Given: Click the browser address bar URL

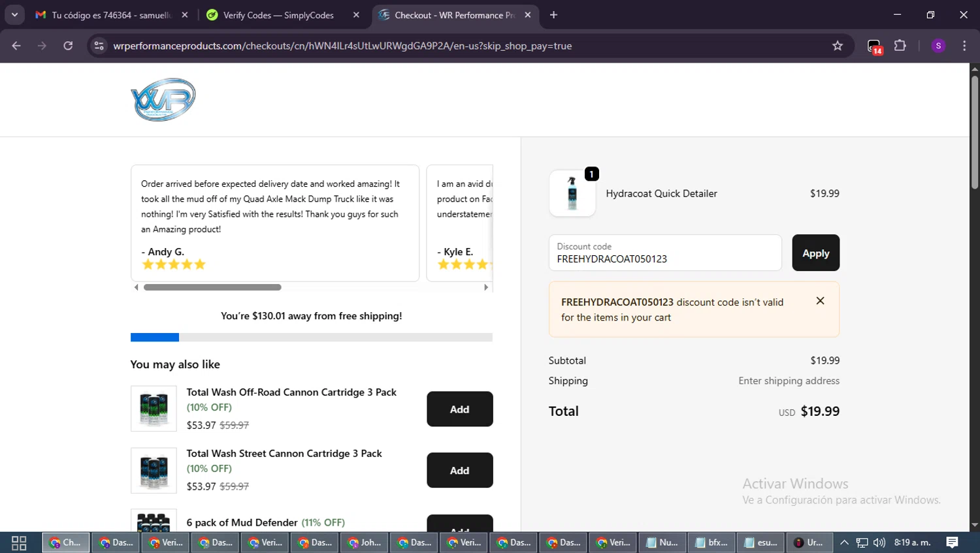Looking at the screenshot, I should click(342, 46).
